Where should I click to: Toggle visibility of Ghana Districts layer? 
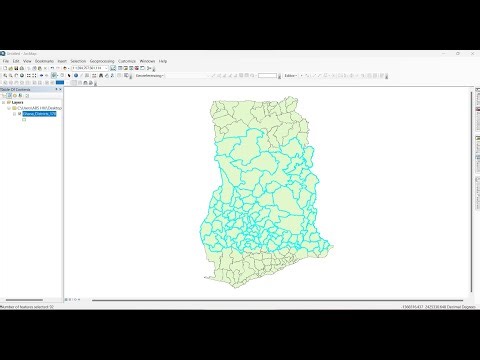[20, 114]
